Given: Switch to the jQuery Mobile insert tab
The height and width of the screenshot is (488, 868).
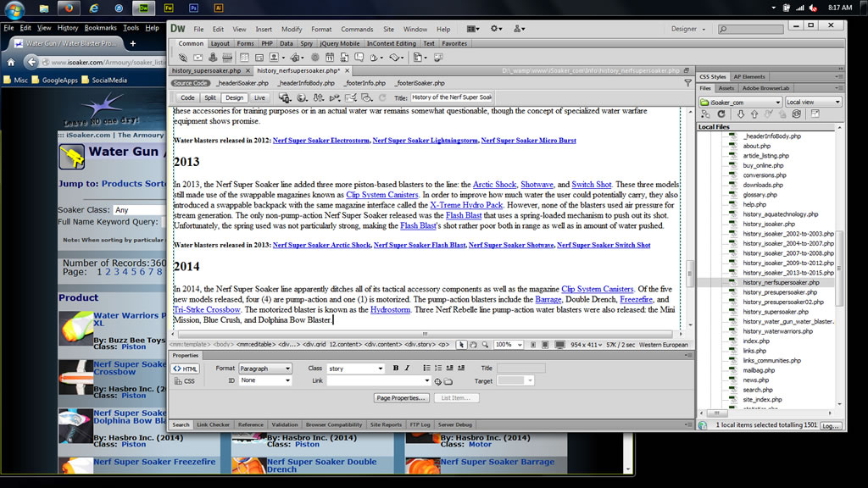Looking at the screenshot, I should tap(339, 44).
